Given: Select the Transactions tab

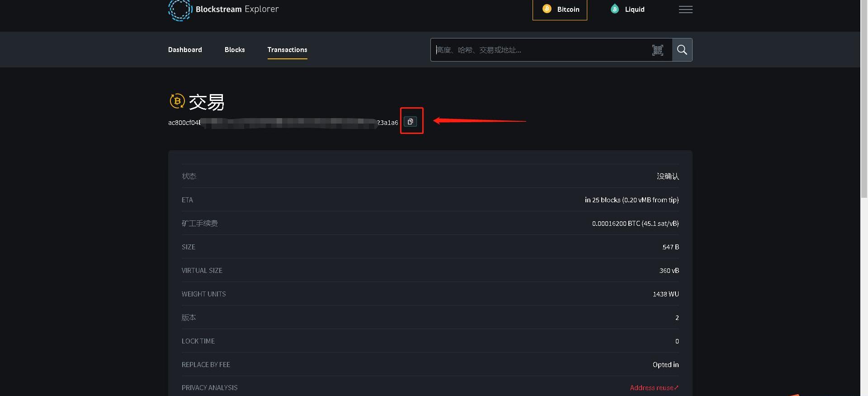Looking at the screenshot, I should pyautogui.click(x=287, y=50).
